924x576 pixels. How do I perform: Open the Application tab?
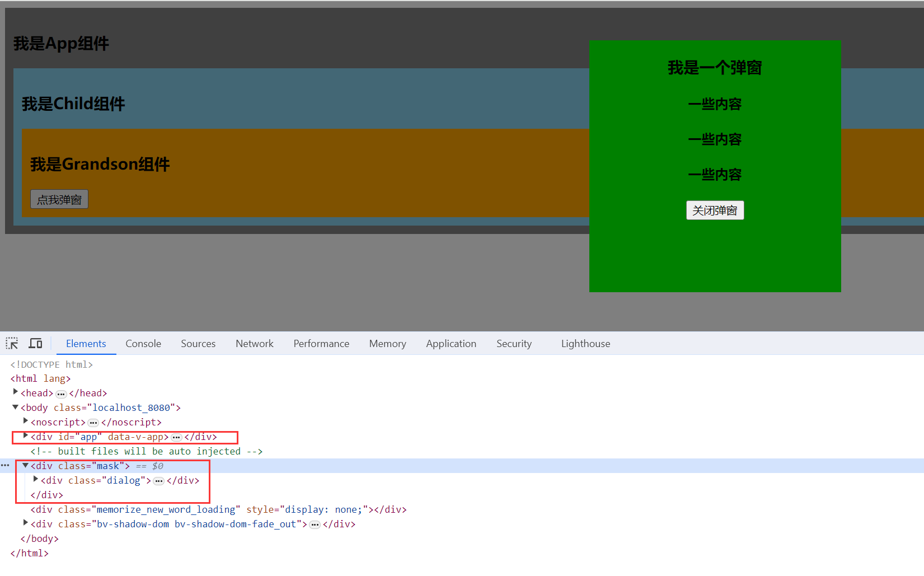pos(451,344)
